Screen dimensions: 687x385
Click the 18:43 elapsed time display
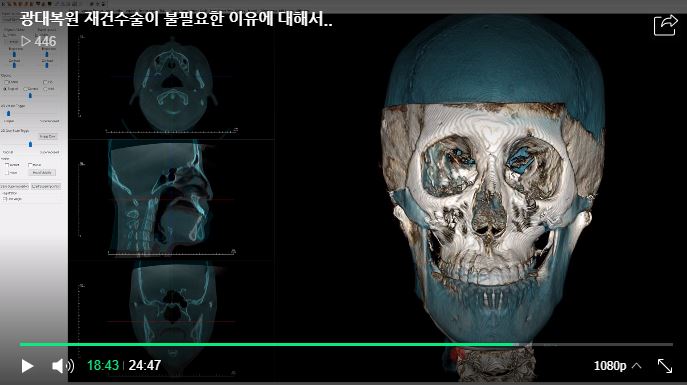coord(103,365)
